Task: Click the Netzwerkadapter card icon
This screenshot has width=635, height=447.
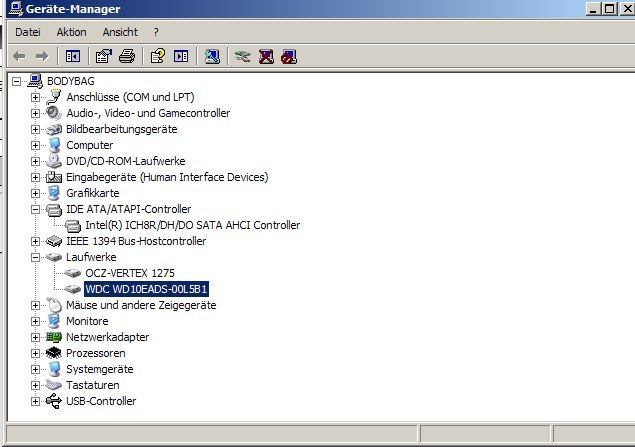Action: [54, 337]
